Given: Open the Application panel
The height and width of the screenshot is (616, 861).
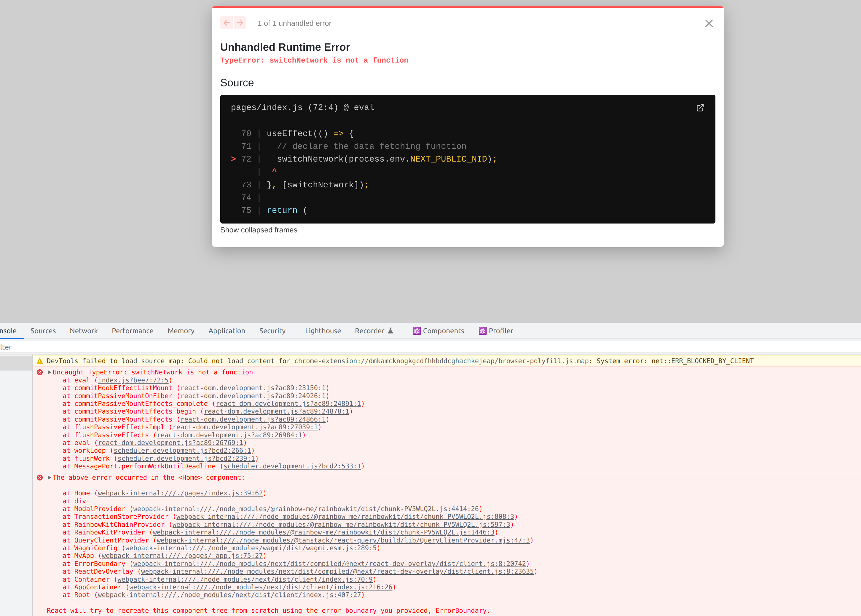Looking at the screenshot, I should click(x=227, y=331).
